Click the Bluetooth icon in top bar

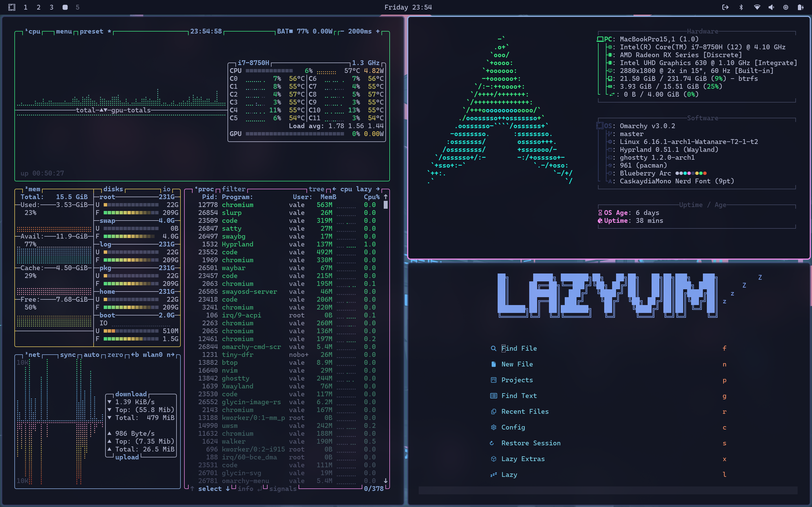tap(741, 7)
